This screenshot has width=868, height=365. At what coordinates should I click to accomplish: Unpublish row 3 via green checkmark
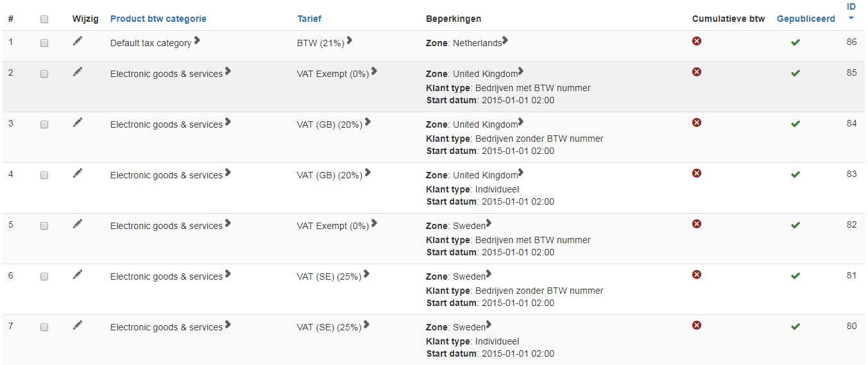point(796,124)
